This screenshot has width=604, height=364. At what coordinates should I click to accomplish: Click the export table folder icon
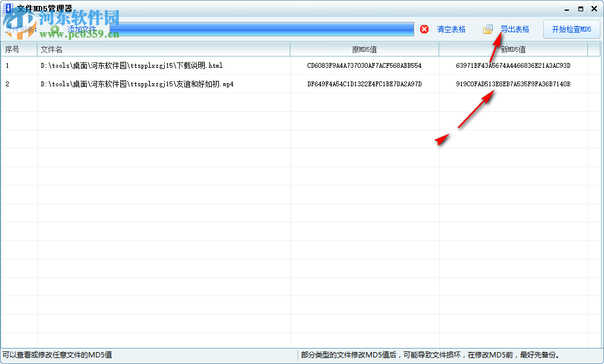pyautogui.click(x=488, y=29)
